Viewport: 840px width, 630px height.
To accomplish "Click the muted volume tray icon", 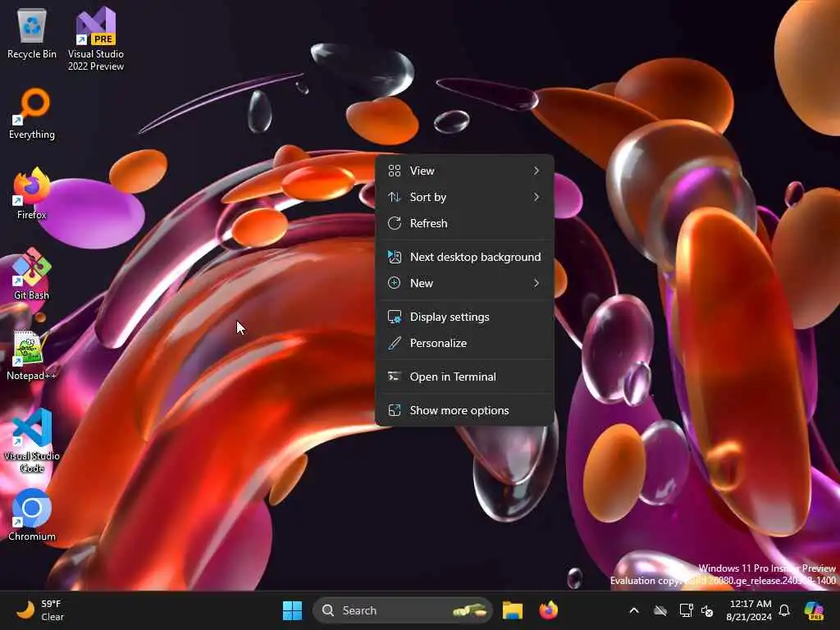I will (x=707, y=610).
